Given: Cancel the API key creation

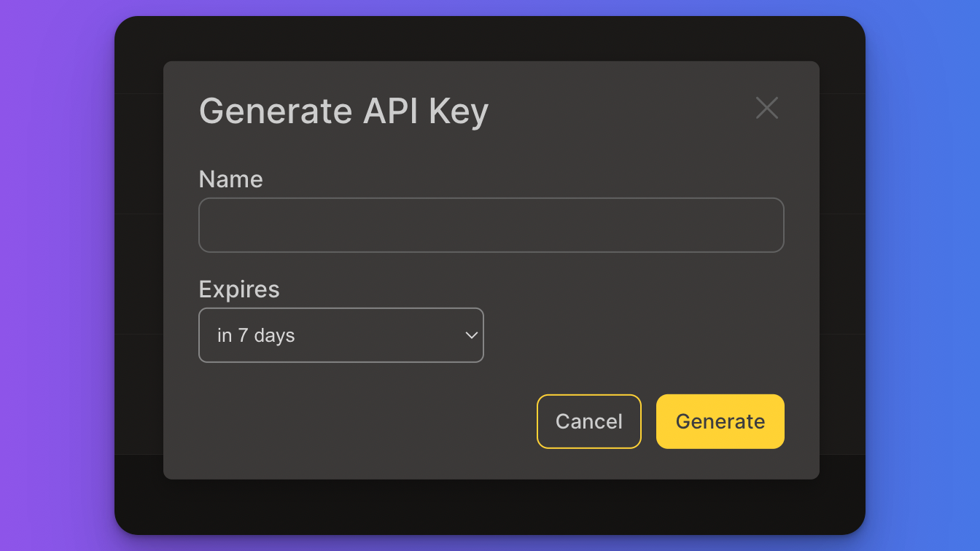Looking at the screenshot, I should pyautogui.click(x=588, y=421).
